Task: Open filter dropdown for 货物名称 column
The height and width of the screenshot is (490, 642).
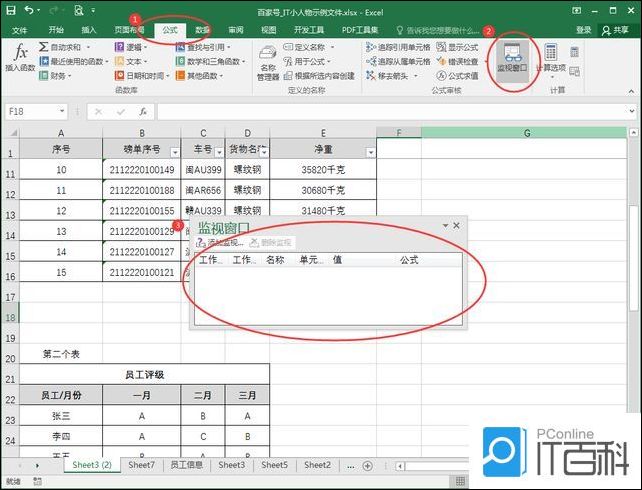Action: (264, 153)
